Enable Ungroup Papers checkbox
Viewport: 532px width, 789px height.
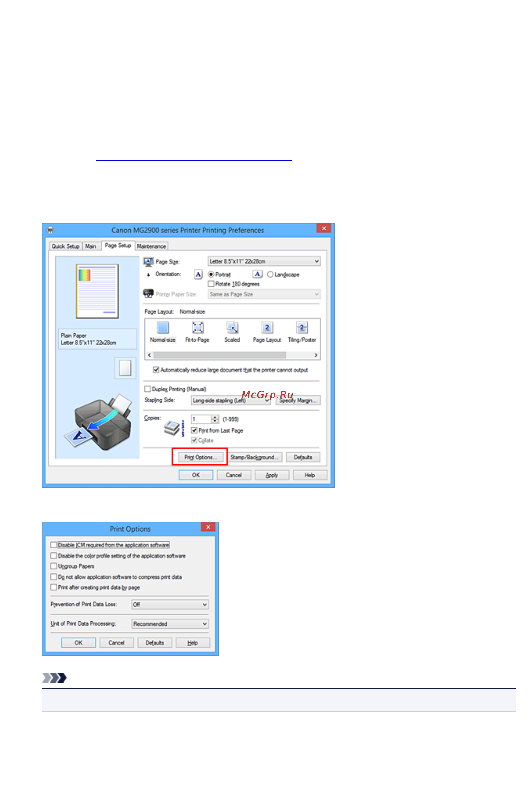point(54,566)
